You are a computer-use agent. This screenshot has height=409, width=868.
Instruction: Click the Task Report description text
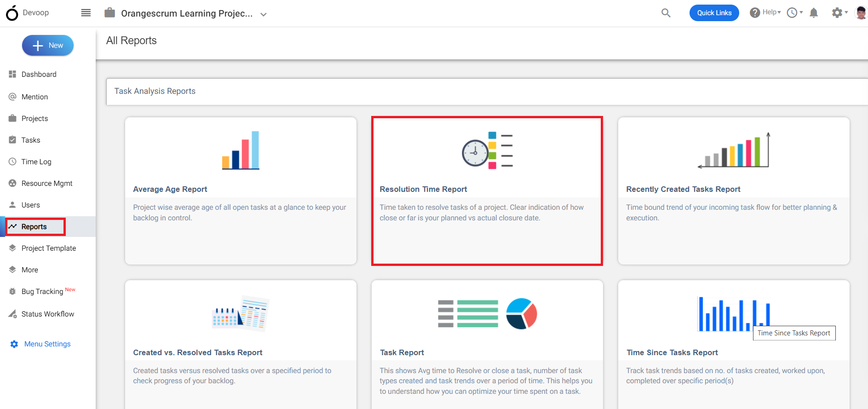tap(486, 381)
